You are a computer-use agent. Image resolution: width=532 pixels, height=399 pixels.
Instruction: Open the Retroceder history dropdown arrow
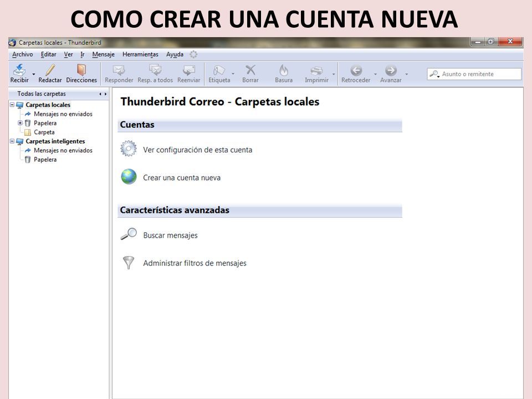375,74
